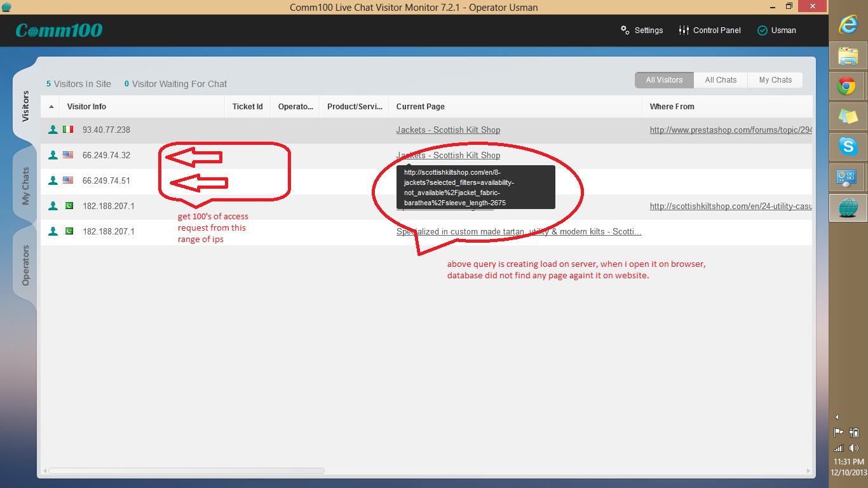The width and height of the screenshot is (868, 488).
Task: Click the '0 Visitor Waiting For Chat' counter
Action: point(175,84)
